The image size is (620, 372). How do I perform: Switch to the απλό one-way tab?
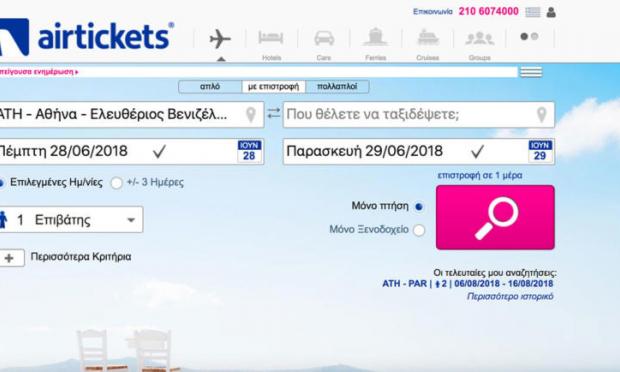tap(210, 87)
